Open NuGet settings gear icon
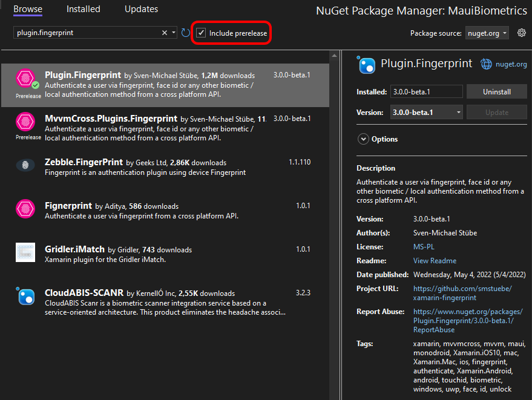Viewport: 532px width, 400px height. (522, 33)
